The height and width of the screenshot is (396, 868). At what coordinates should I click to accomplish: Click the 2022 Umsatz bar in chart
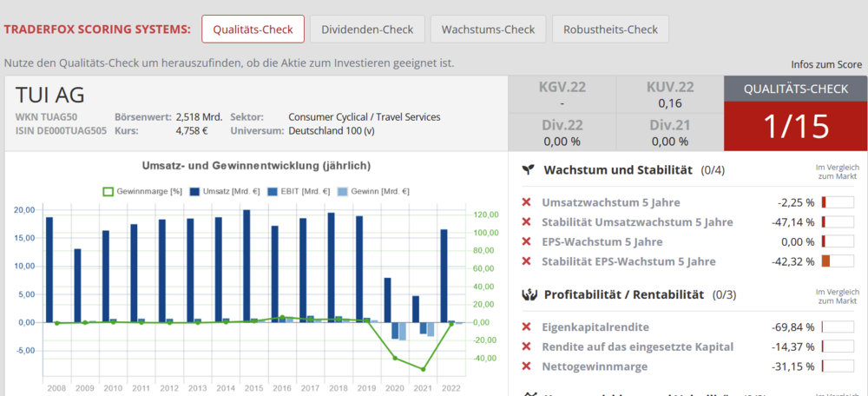(444, 276)
